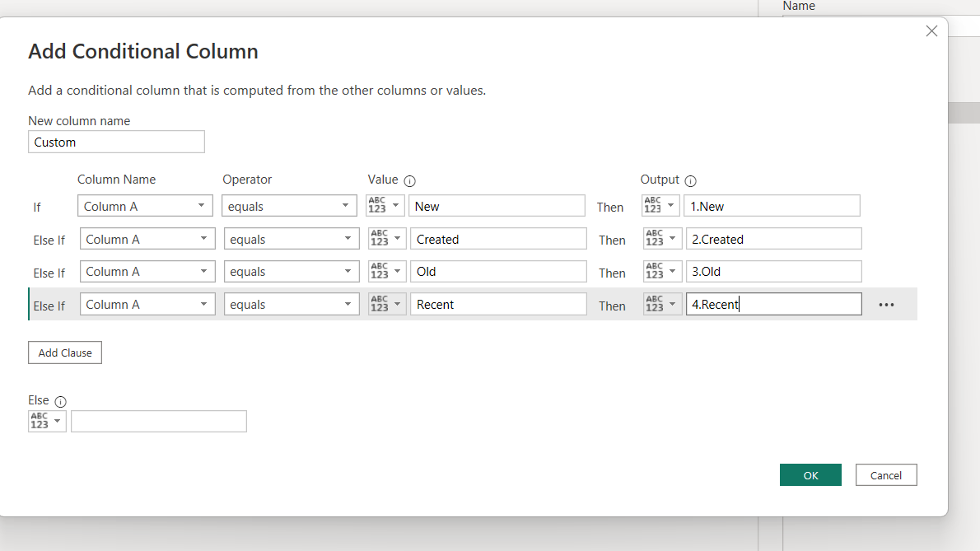Image resolution: width=980 pixels, height=551 pixels.
Task: Focus the New column name field
Action: [x=116, y=142]
